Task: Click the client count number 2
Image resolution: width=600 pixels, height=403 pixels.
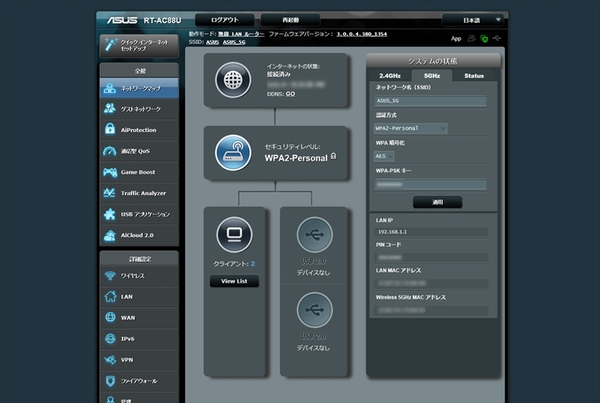Action: tap(253, 264)
